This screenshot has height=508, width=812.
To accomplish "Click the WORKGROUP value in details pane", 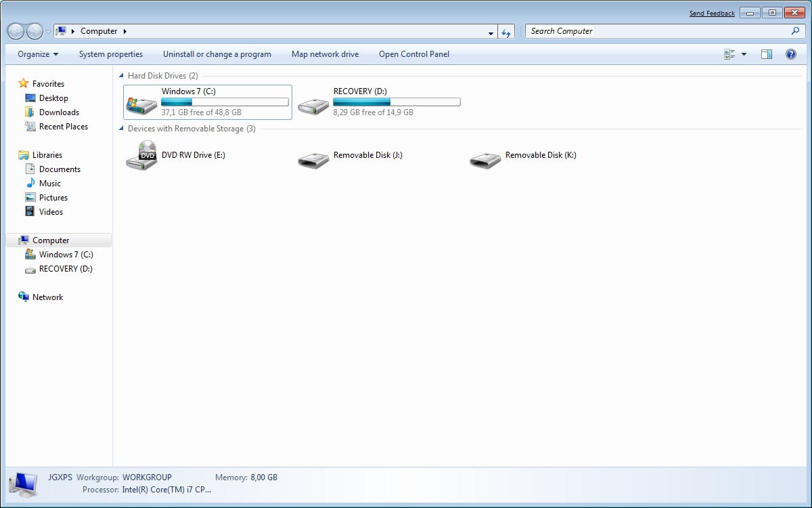I will 147,478.
